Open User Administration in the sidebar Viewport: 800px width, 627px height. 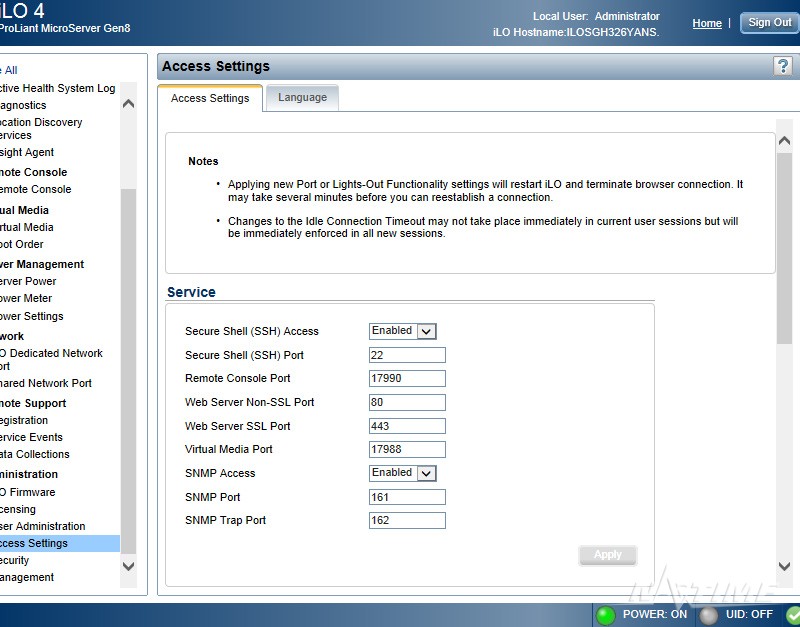tap(42, 526)
